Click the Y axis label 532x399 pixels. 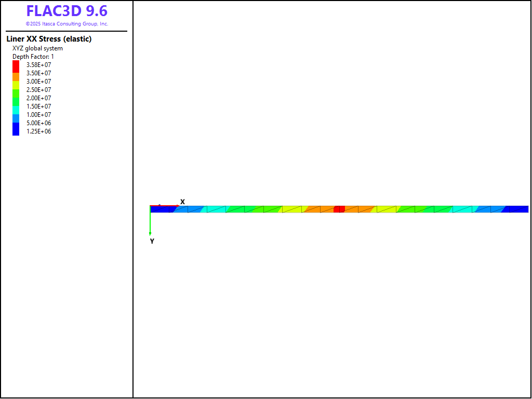tap(152, 241)
